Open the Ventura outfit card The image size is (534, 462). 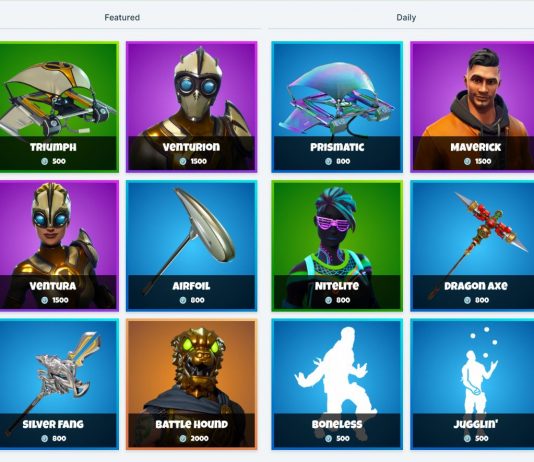[x=58, y=246]
